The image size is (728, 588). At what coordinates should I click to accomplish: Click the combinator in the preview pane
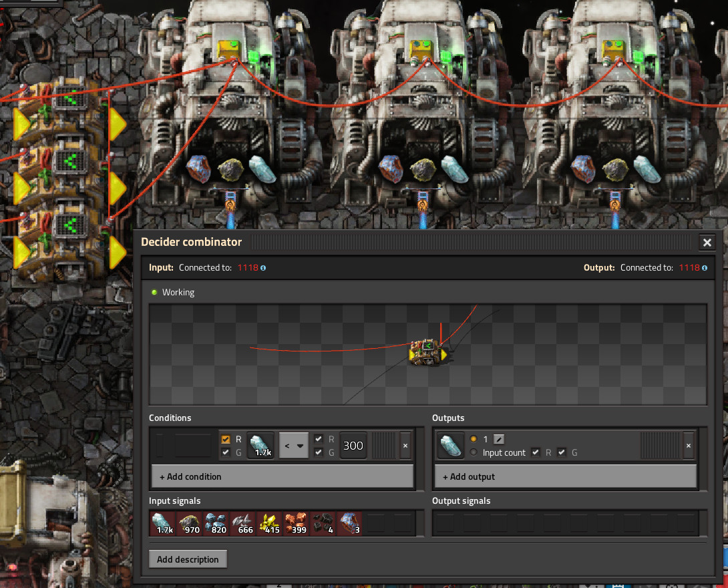427,353
